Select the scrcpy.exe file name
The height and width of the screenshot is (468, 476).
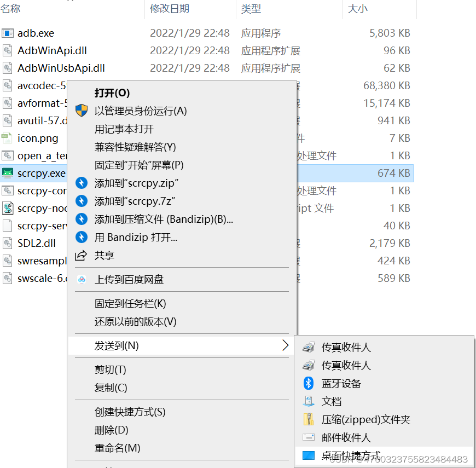(41, 173)
